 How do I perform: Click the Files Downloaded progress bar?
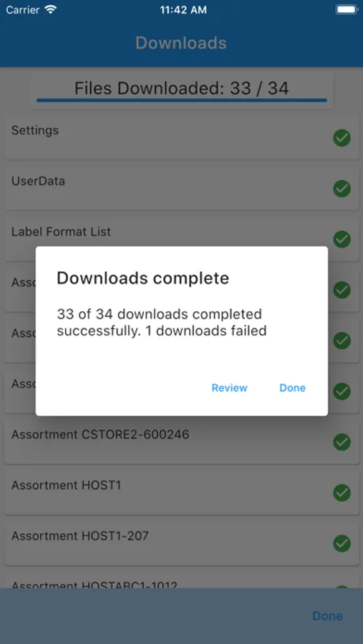click(x=182, y=99)
